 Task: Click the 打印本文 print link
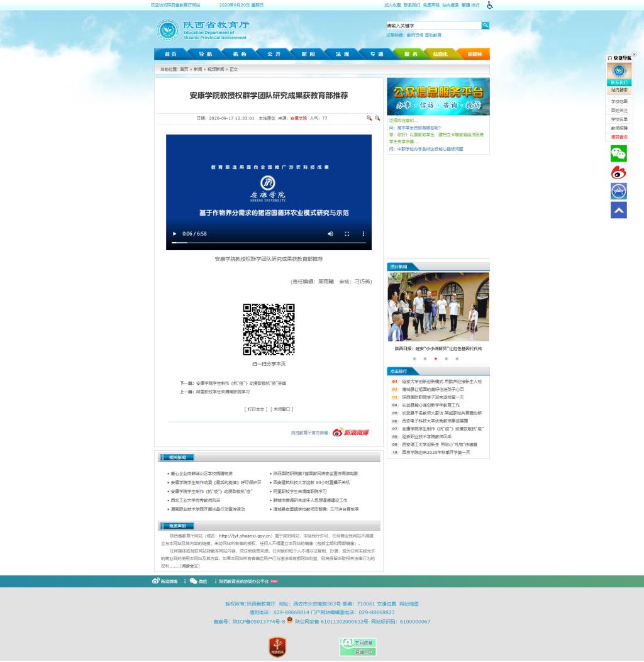[x=257, y=409]
